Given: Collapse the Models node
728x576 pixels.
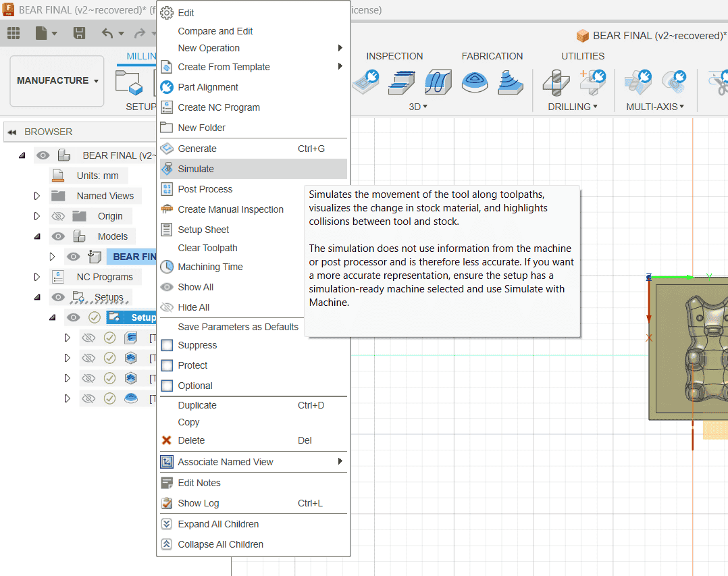Looking at the screenshot, I should tap(37, 237).
